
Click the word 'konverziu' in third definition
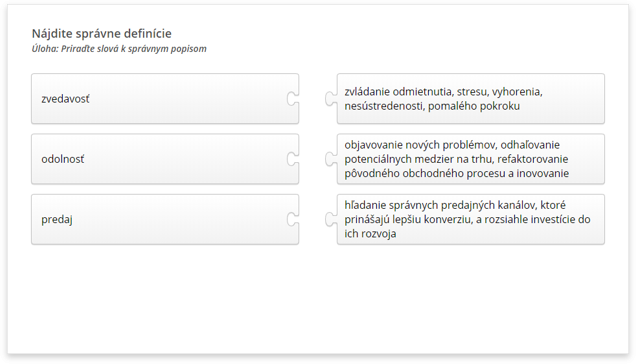[451, 220]
